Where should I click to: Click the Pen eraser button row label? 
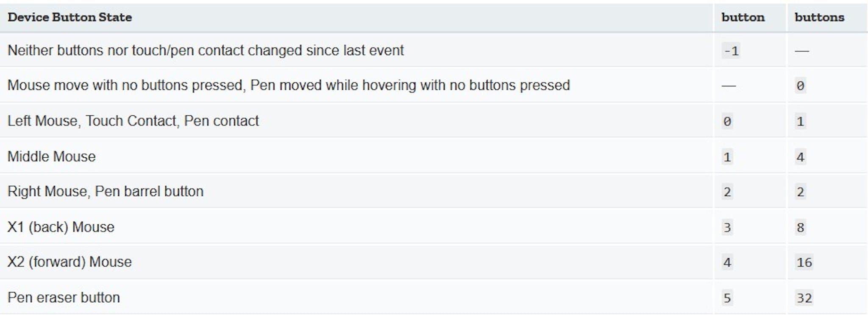coord(64,297)
